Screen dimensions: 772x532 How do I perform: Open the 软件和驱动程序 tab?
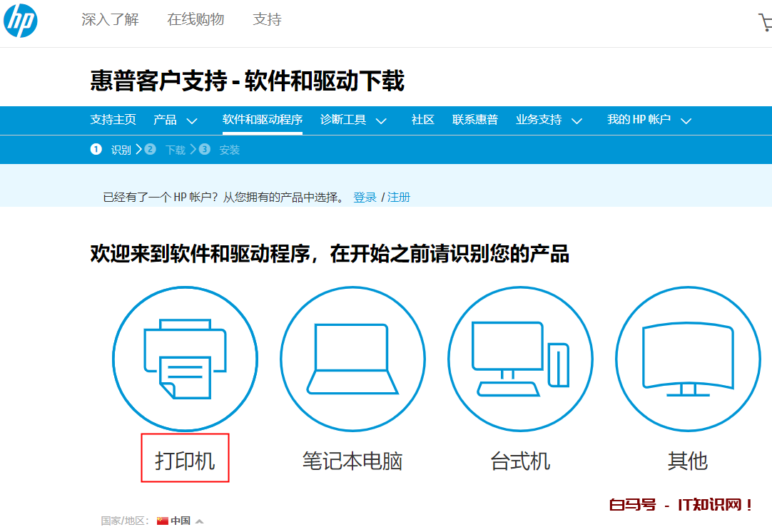[x=262, y=120]
